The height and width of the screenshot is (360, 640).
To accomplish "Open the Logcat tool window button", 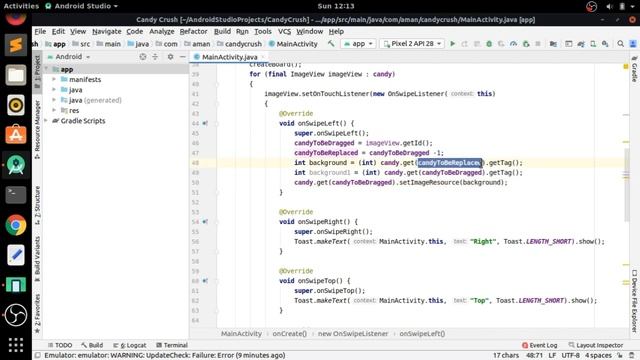I will [x=129, y=345].
